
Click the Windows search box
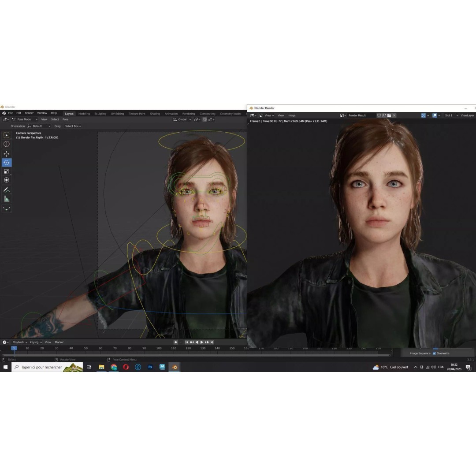47,367
